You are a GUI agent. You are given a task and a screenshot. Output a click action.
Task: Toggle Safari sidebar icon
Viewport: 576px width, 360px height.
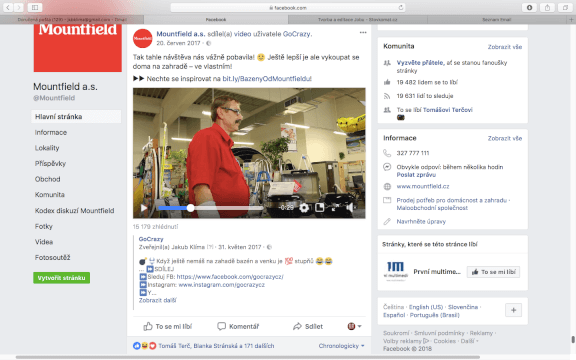(35, 7)
